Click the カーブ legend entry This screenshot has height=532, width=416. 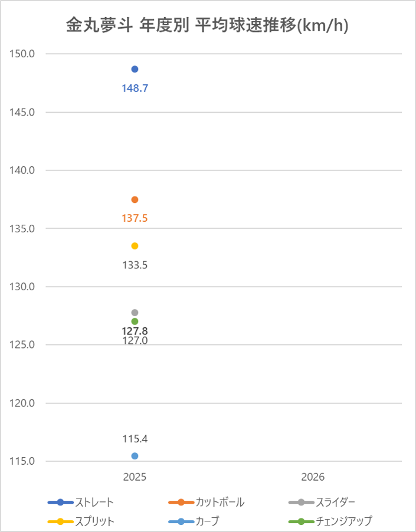click(x=194, y=521)
